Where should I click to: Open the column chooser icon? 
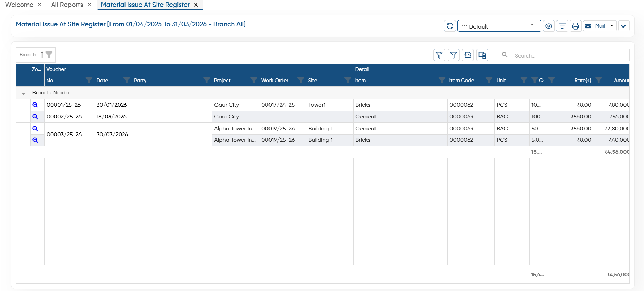[482, 55]
